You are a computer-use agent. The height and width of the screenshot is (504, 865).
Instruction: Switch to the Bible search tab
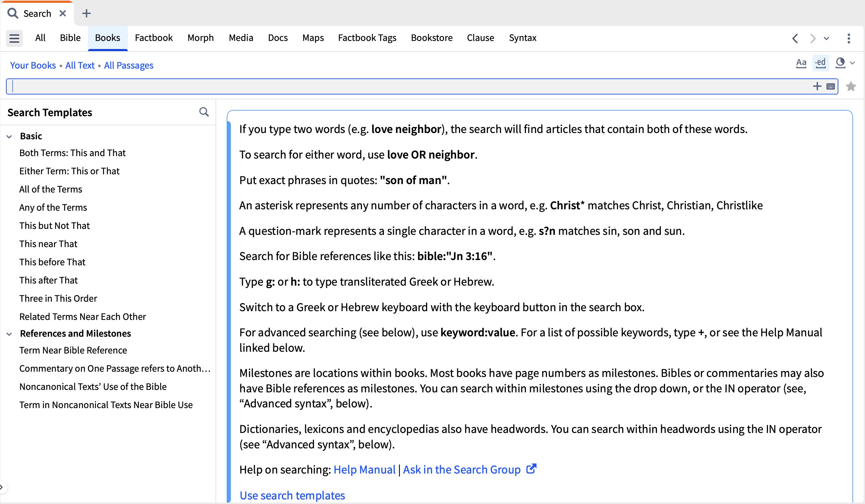point(70,38)
